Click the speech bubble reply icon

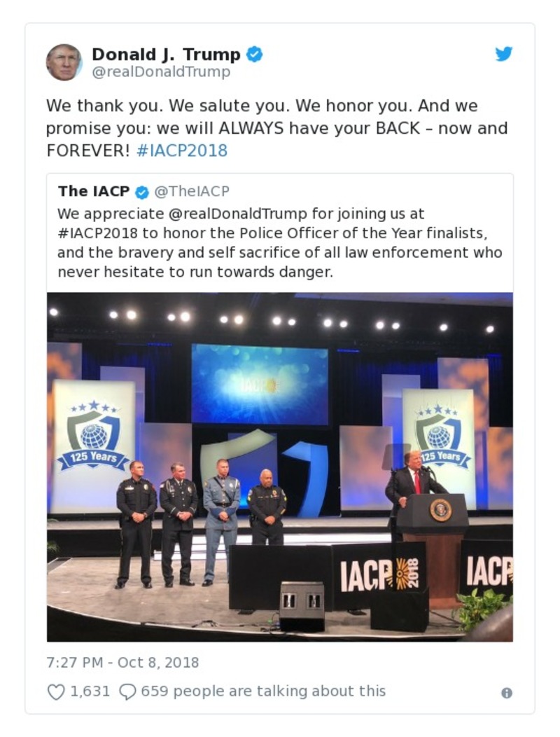[127, 691]
